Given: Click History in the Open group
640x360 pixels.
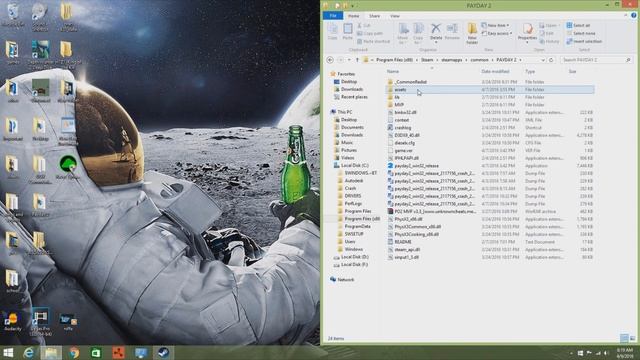Looking at the screenshot, I should tap(549, 41).
